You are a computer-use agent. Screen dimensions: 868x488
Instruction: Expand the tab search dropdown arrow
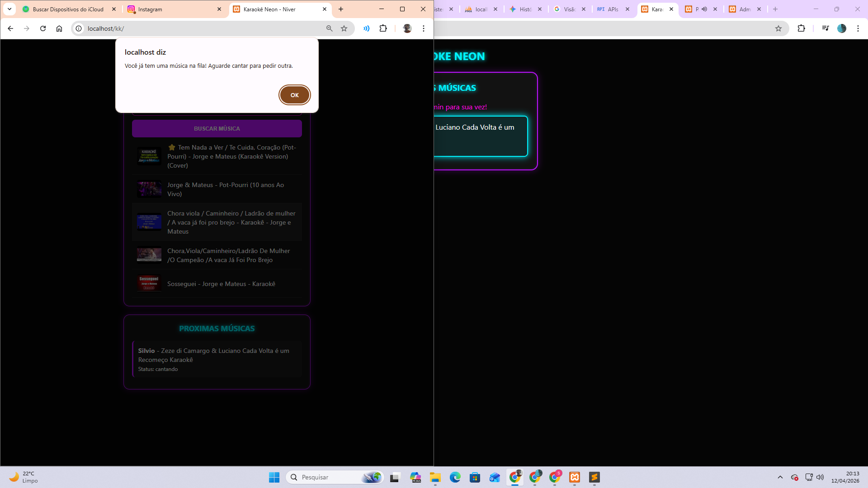tap(9, 9)
